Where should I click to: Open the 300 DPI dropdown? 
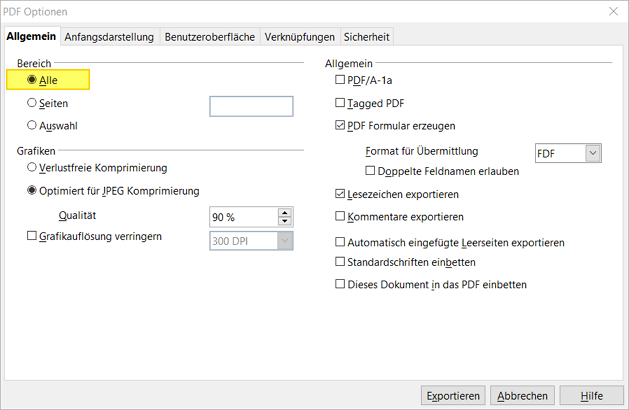285,240
